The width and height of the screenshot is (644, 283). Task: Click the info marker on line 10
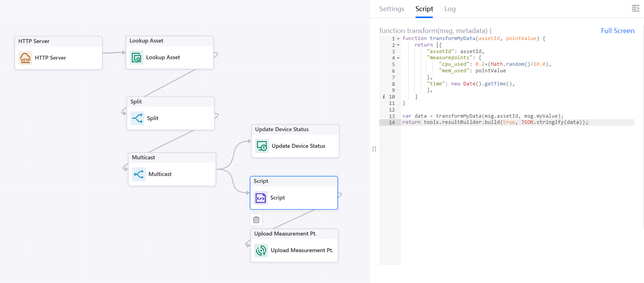384,97
